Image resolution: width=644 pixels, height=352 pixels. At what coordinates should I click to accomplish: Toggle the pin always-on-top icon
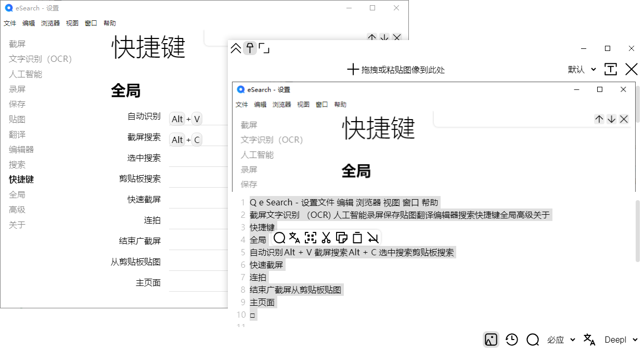[250, 48]
